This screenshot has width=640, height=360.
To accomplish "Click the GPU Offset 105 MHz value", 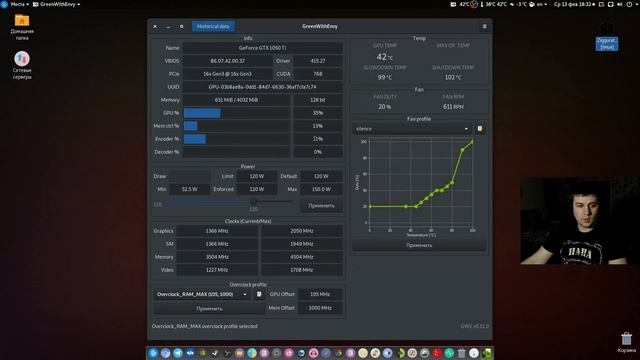I will [320, 294].
